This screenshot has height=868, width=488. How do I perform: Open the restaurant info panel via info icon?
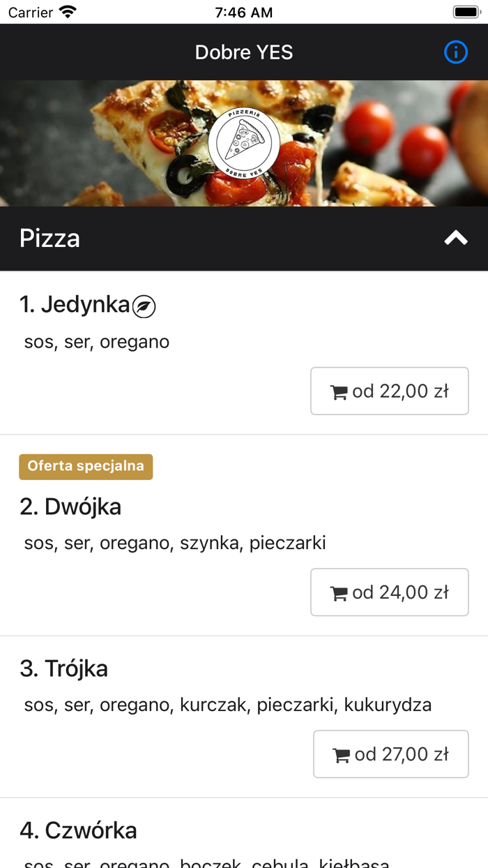(456, 52)
